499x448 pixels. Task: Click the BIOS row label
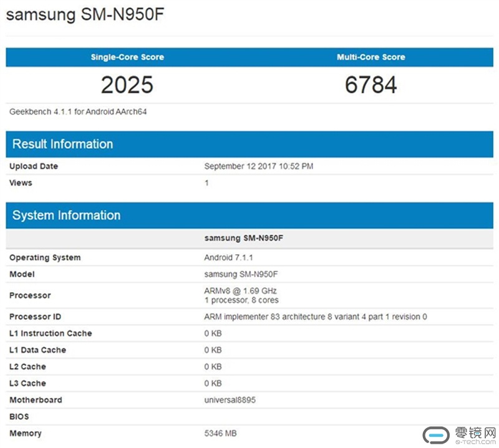(x=19, y=416)
